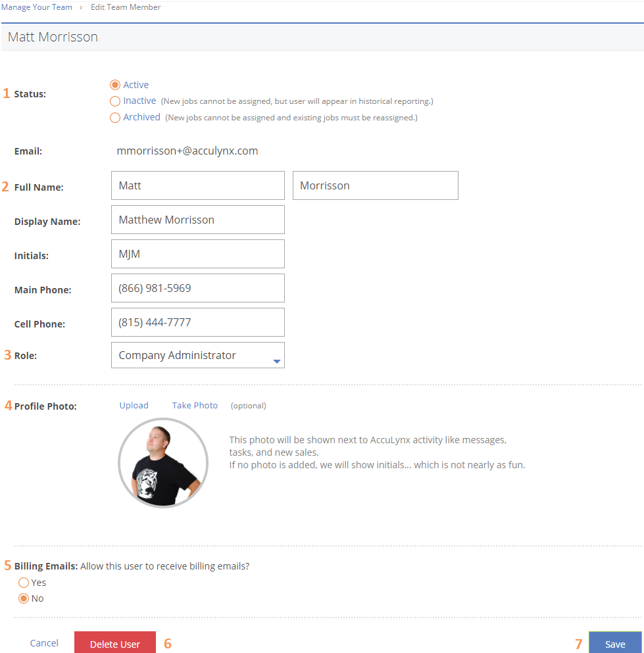Focus the last name field containing Morrisson
The height and width of the screenshot is (653, 644).
376,185
